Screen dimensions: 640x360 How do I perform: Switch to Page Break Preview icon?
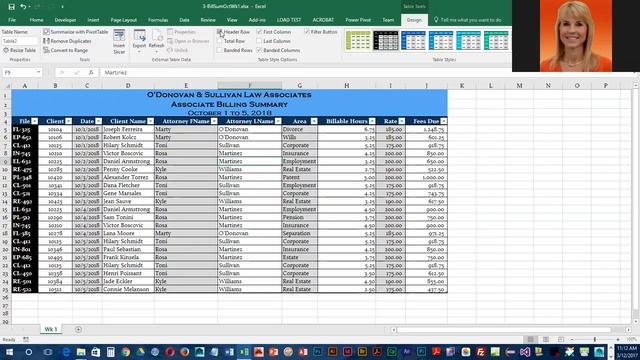(x=561, y=339)
